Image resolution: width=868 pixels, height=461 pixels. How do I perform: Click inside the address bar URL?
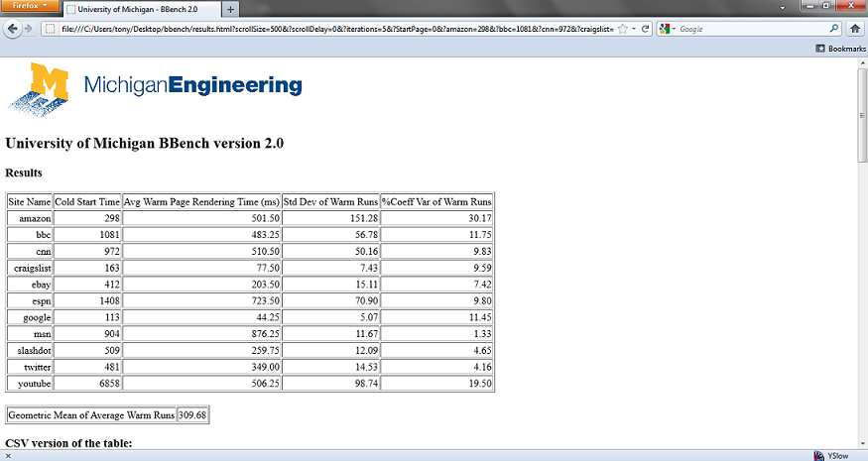coord(327,29)
